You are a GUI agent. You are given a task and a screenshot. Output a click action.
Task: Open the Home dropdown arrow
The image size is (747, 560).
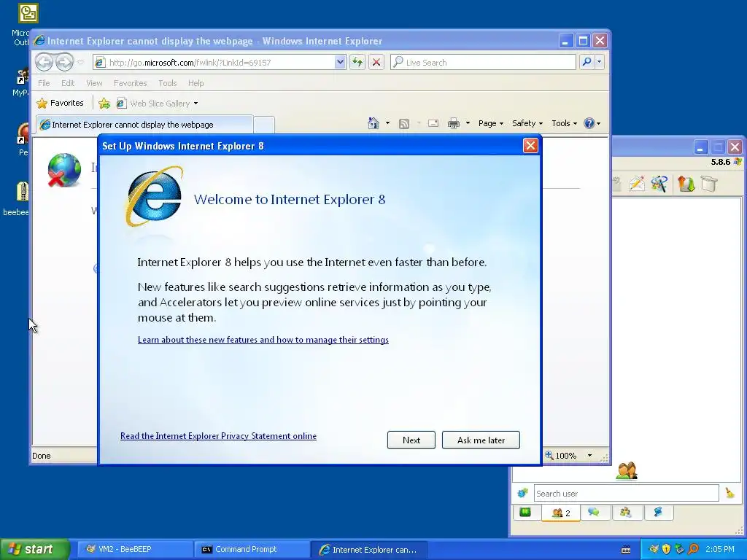click(387, 123)
